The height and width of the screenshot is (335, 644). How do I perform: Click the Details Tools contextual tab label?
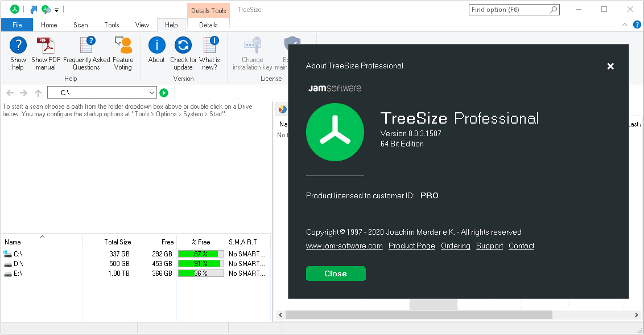click(209, 11)
